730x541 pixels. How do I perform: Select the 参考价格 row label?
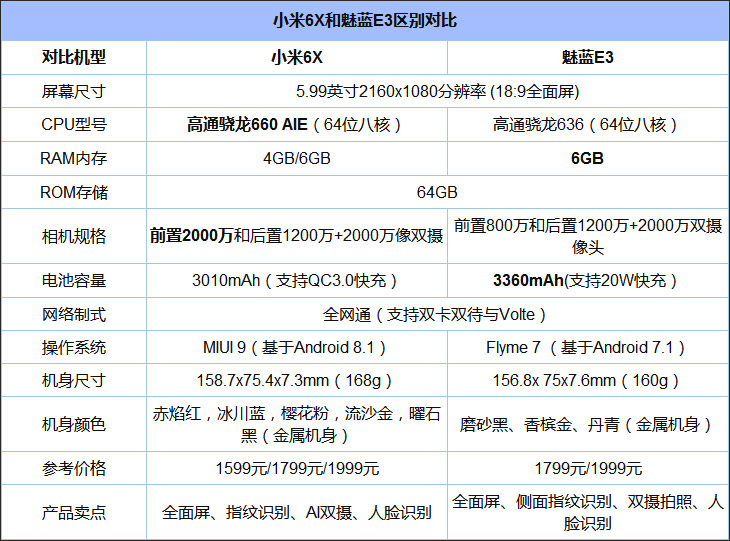74,468
